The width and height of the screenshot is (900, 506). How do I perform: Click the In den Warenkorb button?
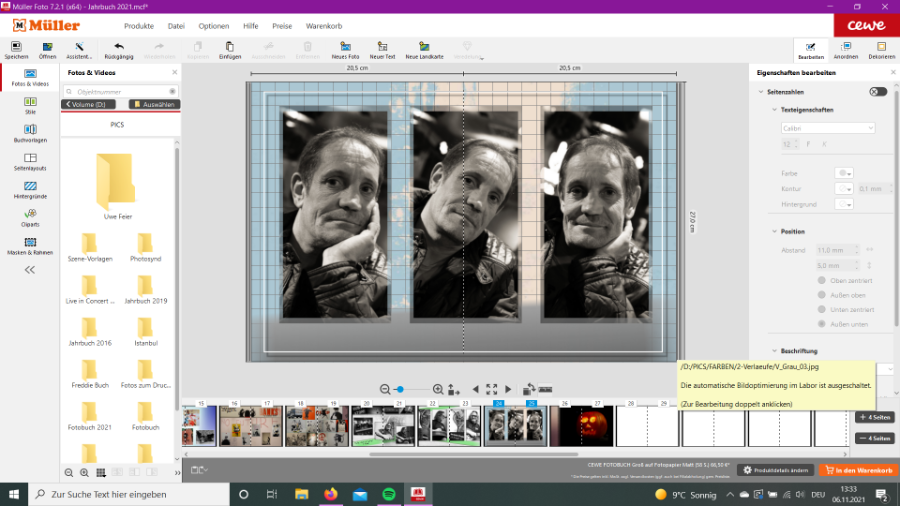[857, 470]
